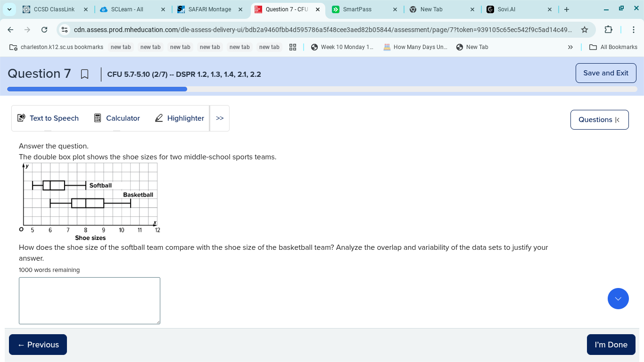This screenshot has width=644, height=362.
Task: Collapse the Questions panel
Action: pyautogui.click(x=599, y=120)
